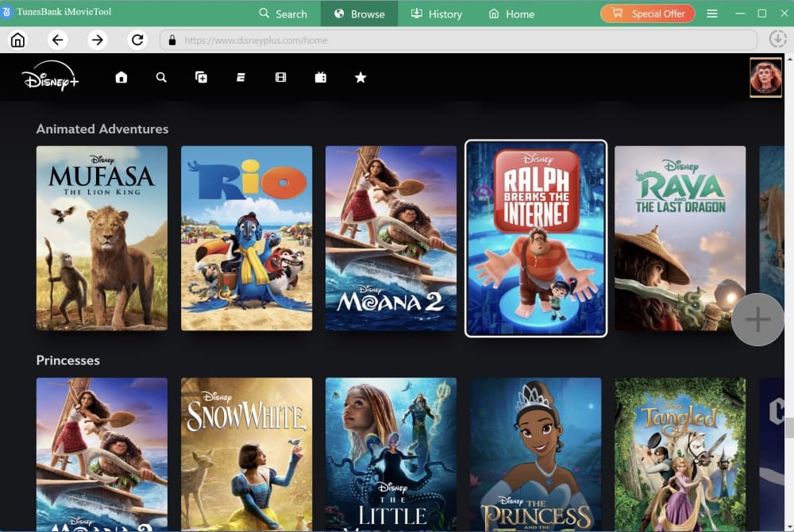This screenshot has width=794, height=532.
Task: Open the Disney+ star icon
Action: [360, 78]
